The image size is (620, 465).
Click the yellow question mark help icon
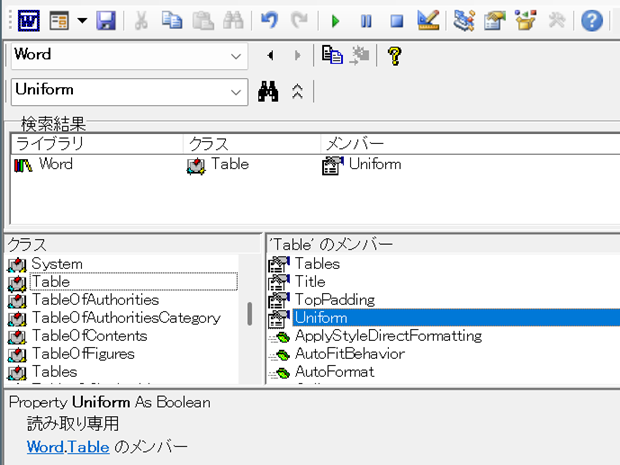(394, 55)
